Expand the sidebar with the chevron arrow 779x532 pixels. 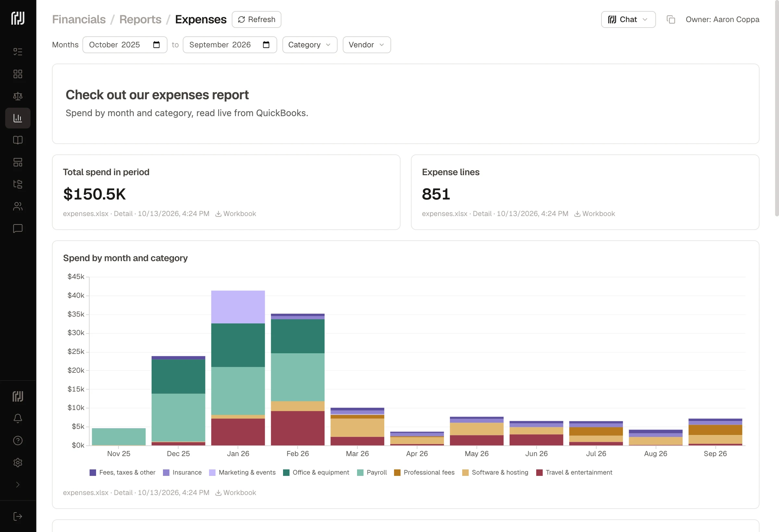click(x=18, y=485)
